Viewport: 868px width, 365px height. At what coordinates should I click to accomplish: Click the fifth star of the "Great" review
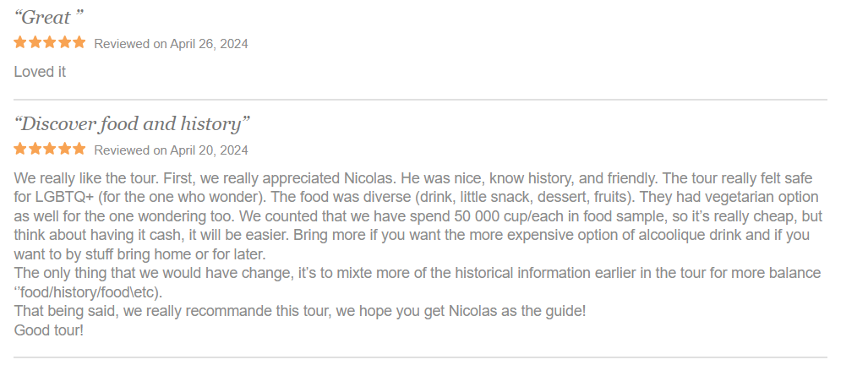tap(79, 42)
